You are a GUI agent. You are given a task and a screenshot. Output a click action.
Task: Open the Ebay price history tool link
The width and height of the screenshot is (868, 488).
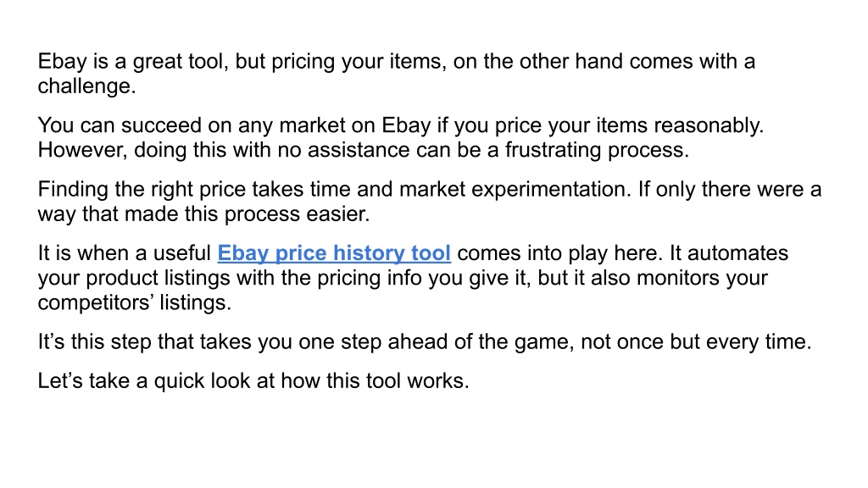[334, 253]
